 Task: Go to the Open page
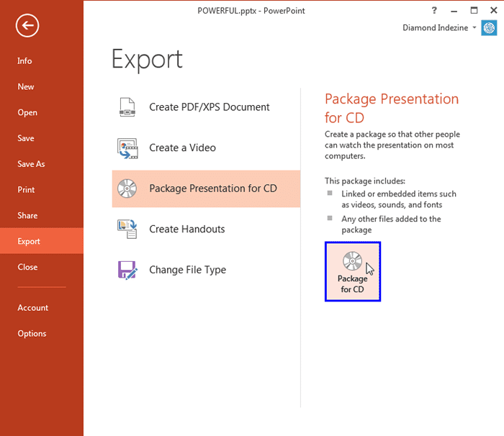(x=27, y=113)
